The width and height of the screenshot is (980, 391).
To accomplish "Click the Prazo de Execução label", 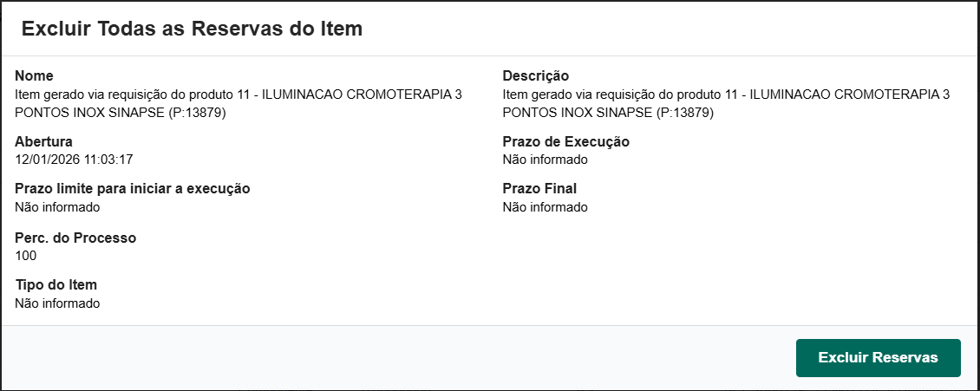I will [565, 141].
